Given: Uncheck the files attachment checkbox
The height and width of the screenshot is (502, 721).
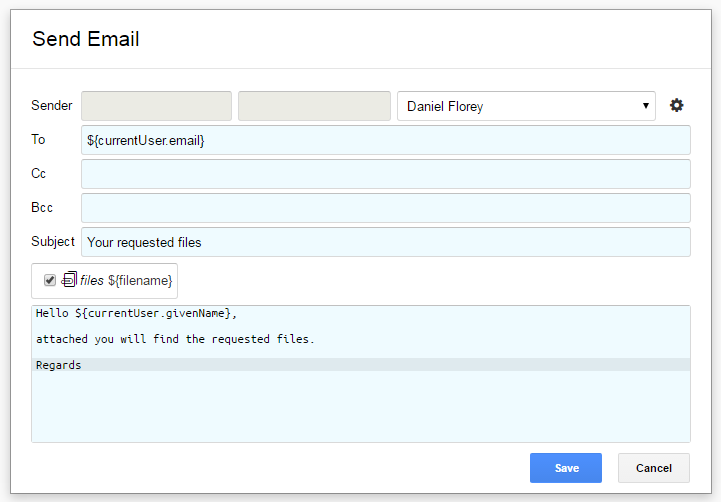Looking at the screenshot, I should [50, 280].
